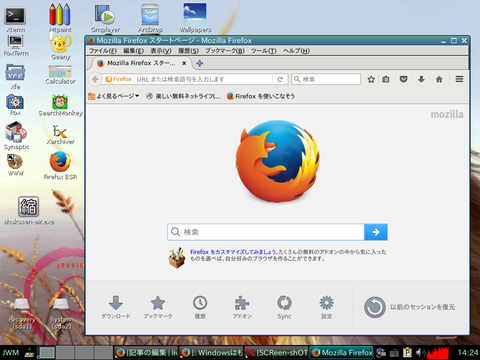Open 設定 on the start page
This screenshot has height=360, width=480.
tap(326, 307)
